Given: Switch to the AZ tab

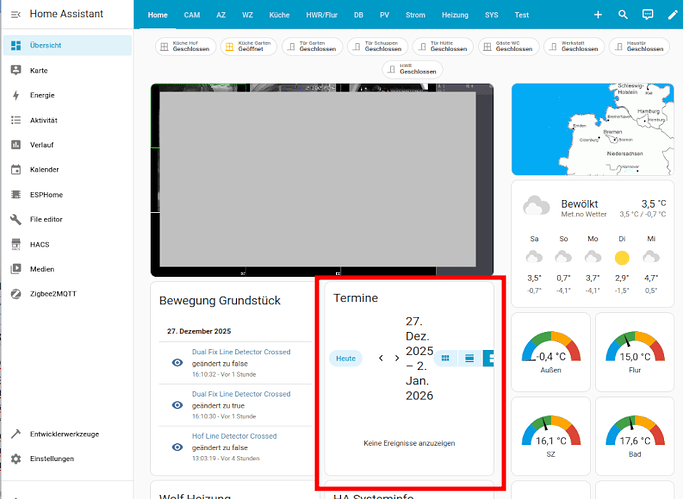Looking at the screenshot, I should [221, 15].
